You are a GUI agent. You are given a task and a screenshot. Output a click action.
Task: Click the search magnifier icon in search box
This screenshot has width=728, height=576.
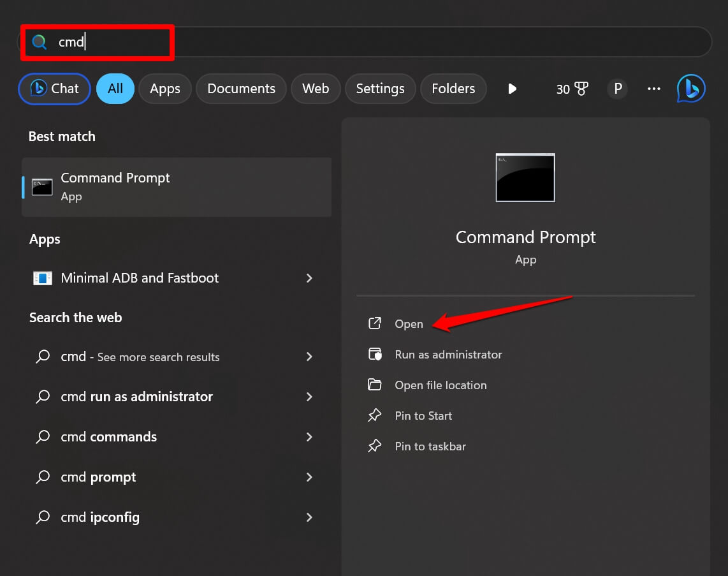pyautogui.click(x=39, y=41)
